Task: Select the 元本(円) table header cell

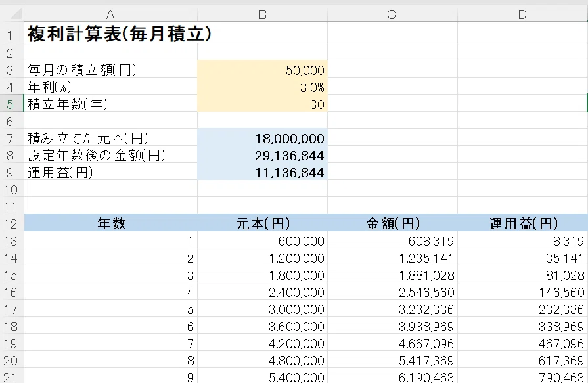Action: coord(262,223)
